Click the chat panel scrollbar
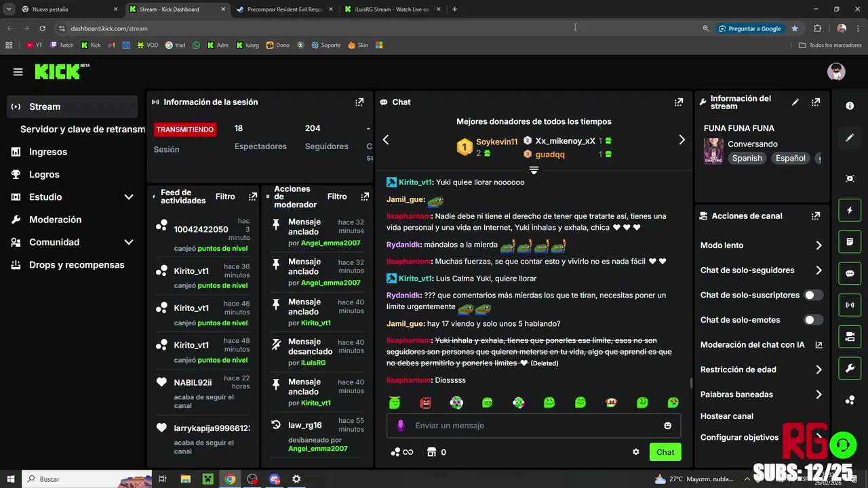The width and height of the screenshot is (868, 488). click(x=691, y=383)
